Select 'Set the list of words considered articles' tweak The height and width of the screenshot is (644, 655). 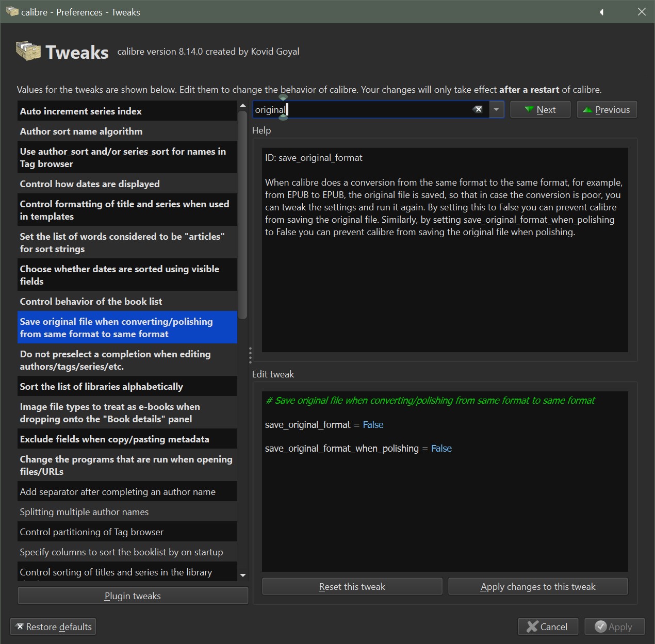point(127,242)
